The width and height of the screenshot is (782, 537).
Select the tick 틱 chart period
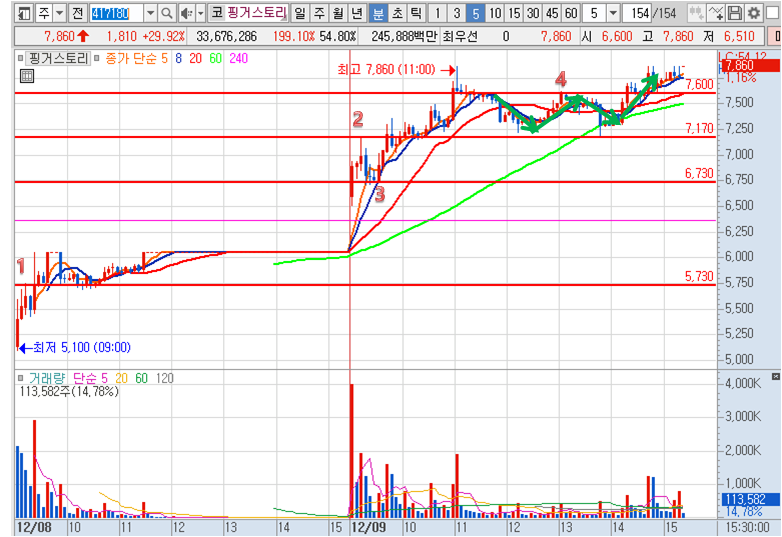coord(416,13)
